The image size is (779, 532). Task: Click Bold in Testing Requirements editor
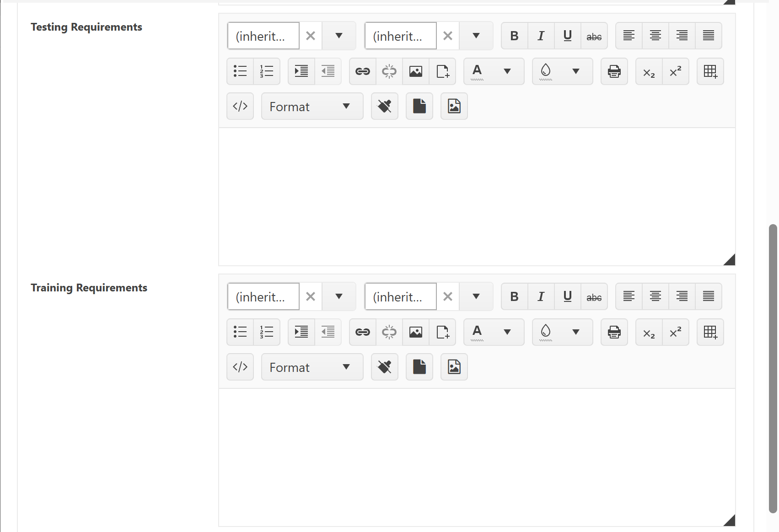[x=514, y=36]
